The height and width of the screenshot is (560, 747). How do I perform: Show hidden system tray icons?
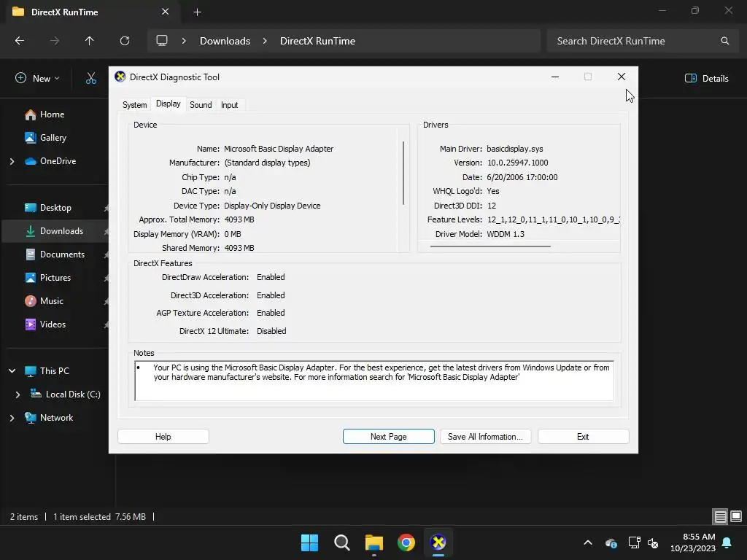coord(588,542)
